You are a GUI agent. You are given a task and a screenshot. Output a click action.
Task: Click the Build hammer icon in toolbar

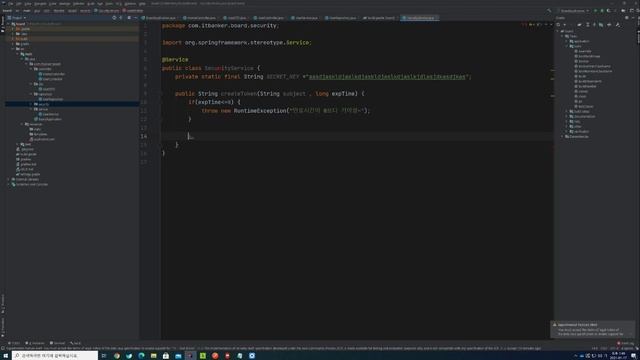tap(549, 11)
